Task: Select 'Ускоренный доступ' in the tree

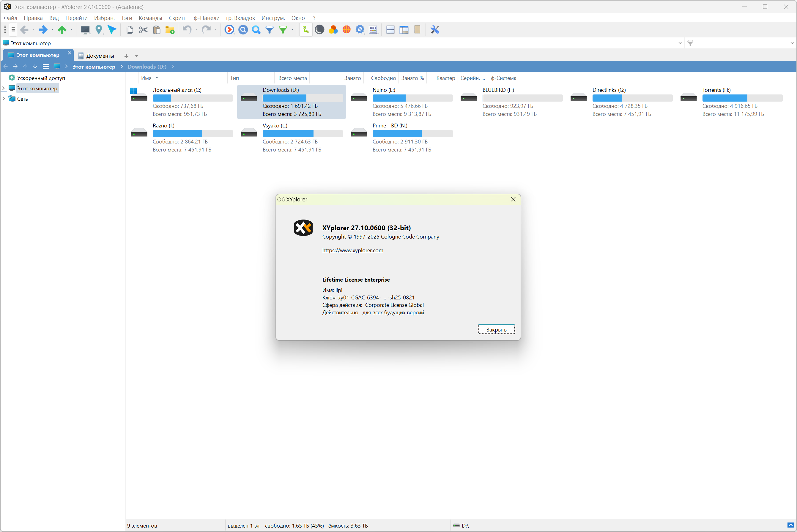Action: pyautogui.click(x=41, y=78)
